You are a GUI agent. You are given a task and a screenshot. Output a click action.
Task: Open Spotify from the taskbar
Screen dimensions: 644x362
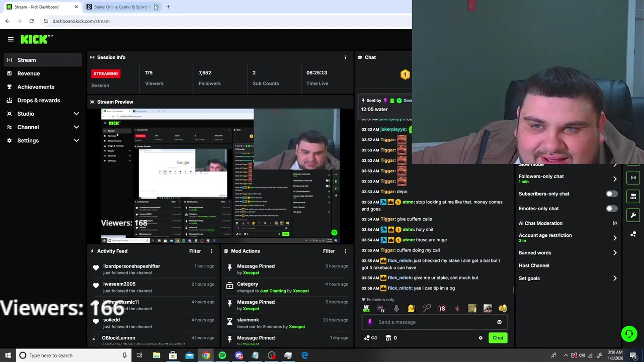pos(222,355)
